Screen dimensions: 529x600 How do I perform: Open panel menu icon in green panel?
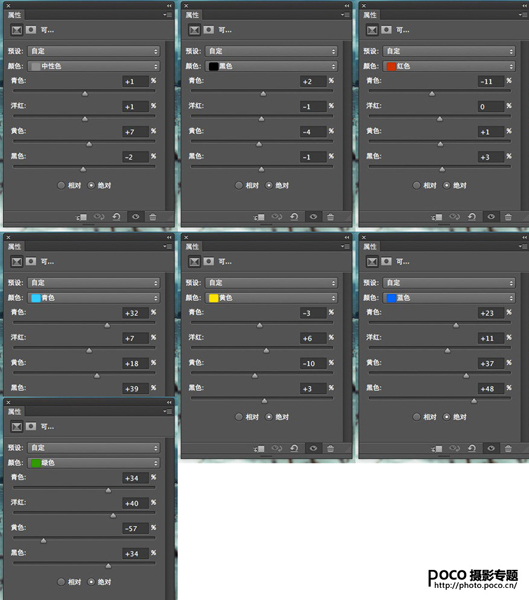pos(168,411)
